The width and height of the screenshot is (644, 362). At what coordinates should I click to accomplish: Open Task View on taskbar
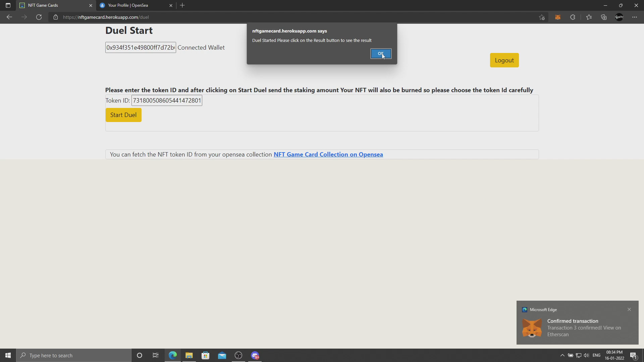coord(156,355)
